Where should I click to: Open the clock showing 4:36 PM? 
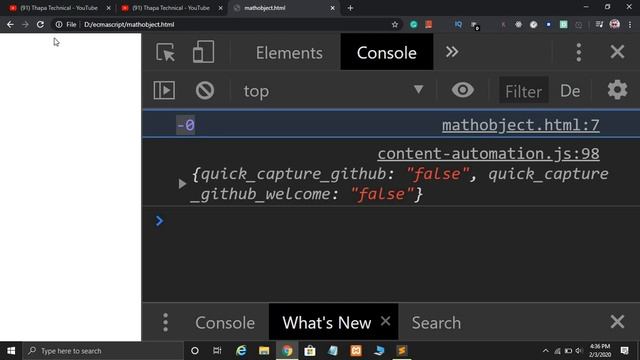coord(600,351)
